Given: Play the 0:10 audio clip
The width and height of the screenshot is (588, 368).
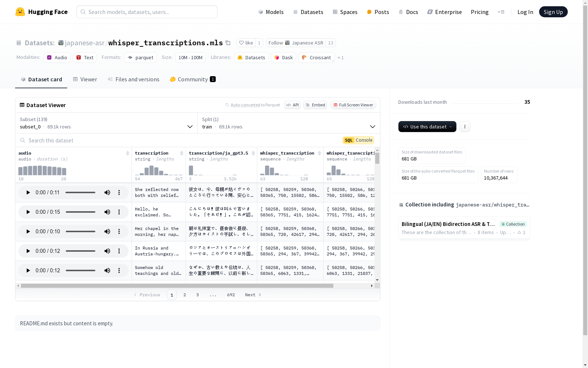Looking at the screenshot, I should 28,231.
